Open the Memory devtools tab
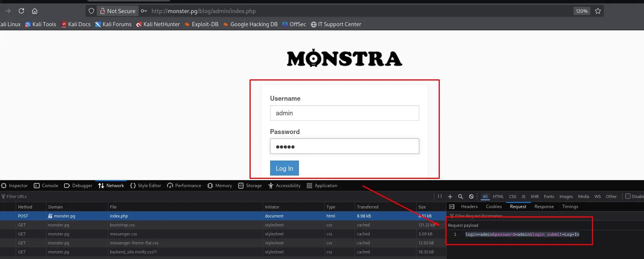Screen dimensions: 644x259 220,186
